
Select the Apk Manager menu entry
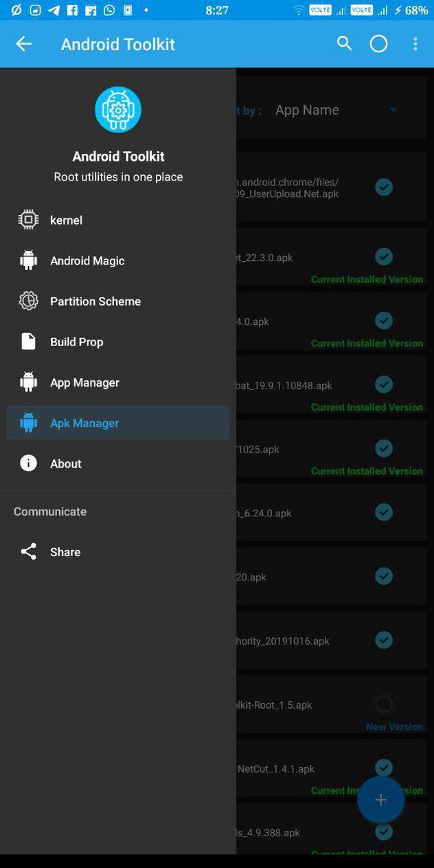[x=118, y=422]
